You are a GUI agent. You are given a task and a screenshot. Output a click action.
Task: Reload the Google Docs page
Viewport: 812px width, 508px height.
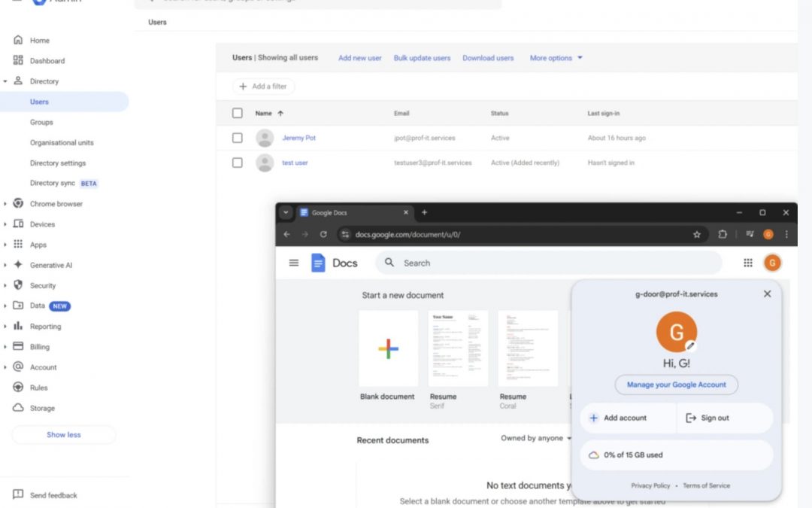[323, 234]
